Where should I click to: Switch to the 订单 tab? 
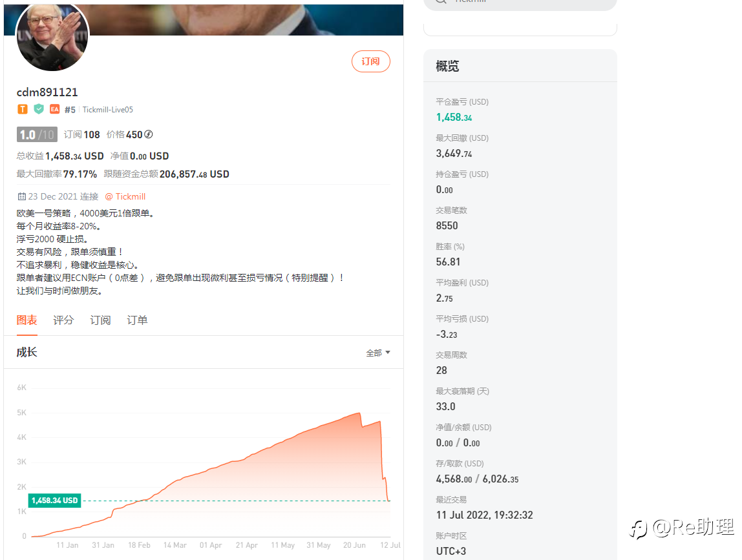point(137,320)
